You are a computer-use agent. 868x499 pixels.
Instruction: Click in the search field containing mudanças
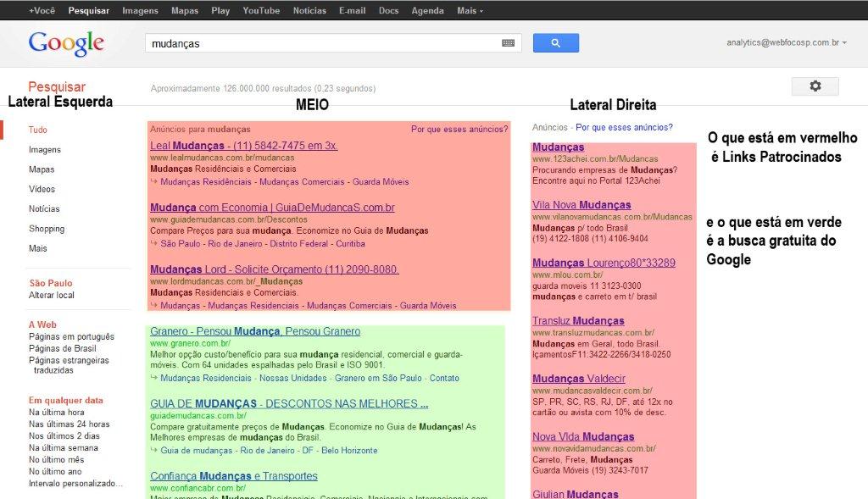coord(322,43)
